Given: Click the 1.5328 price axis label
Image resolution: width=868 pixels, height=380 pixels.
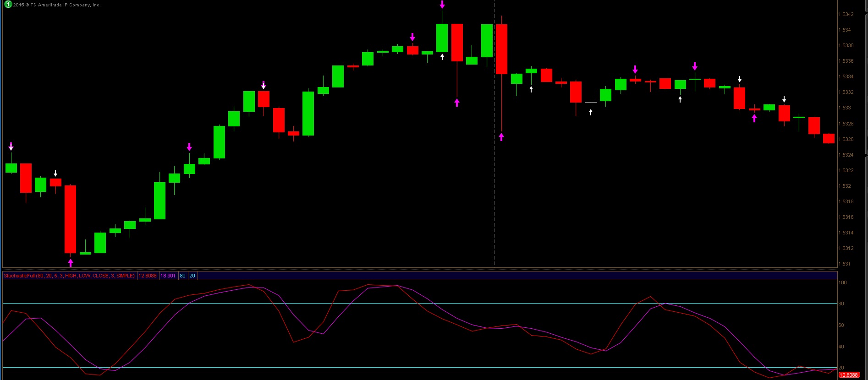Looking at the screenshot, I should point(846,124).
